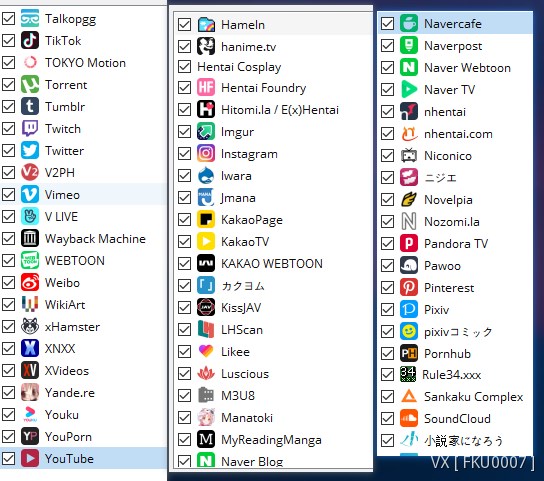This screenshot has width=544, height=481.
Task: Toggle the Imgur checkbox
Action: (x=184, y=132)
